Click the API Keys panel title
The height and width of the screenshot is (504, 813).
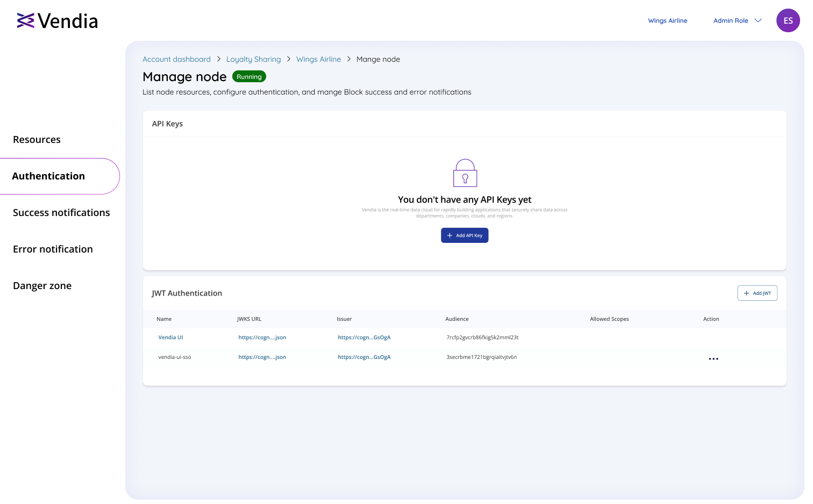point(167,124)
